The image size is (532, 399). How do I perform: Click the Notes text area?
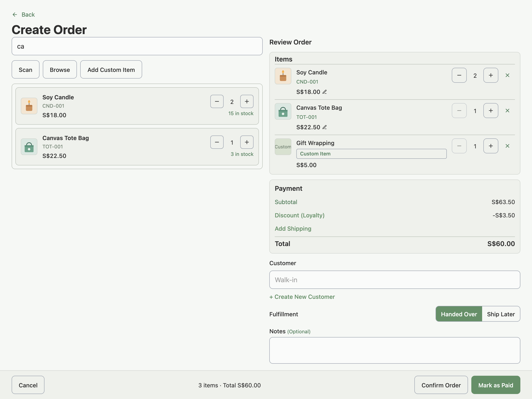click(x=394, y=350)
